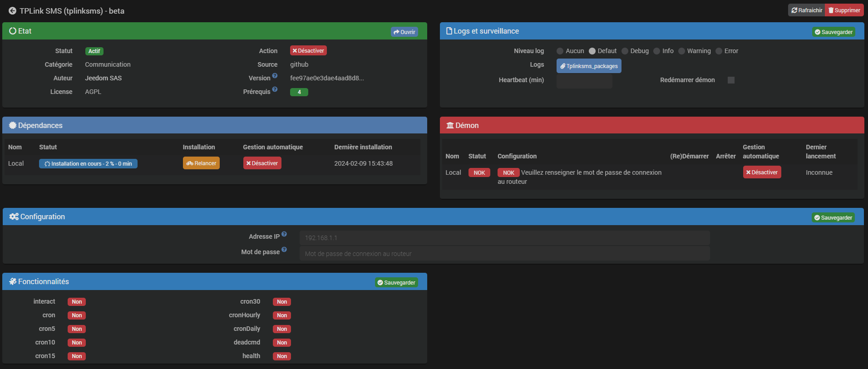
Task: Show the Adresse IP help tooltip icon
Action: click(284, 234)
